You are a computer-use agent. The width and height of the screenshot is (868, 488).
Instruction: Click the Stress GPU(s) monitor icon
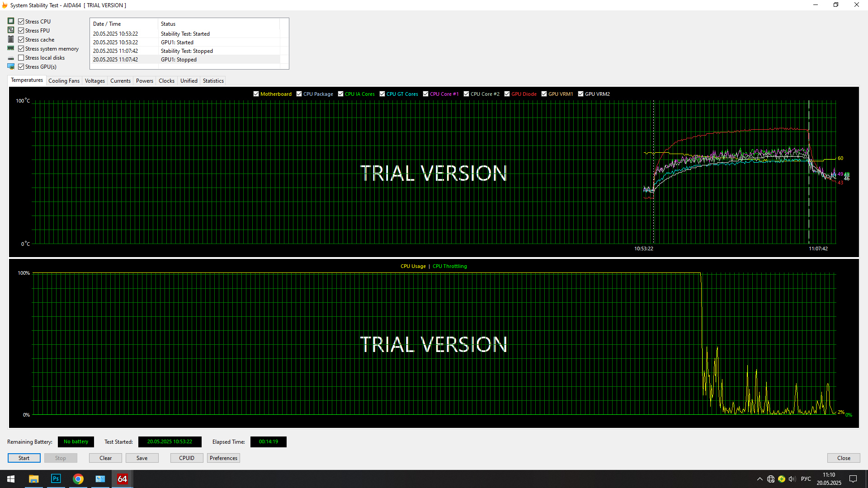[x=11, y=66]
